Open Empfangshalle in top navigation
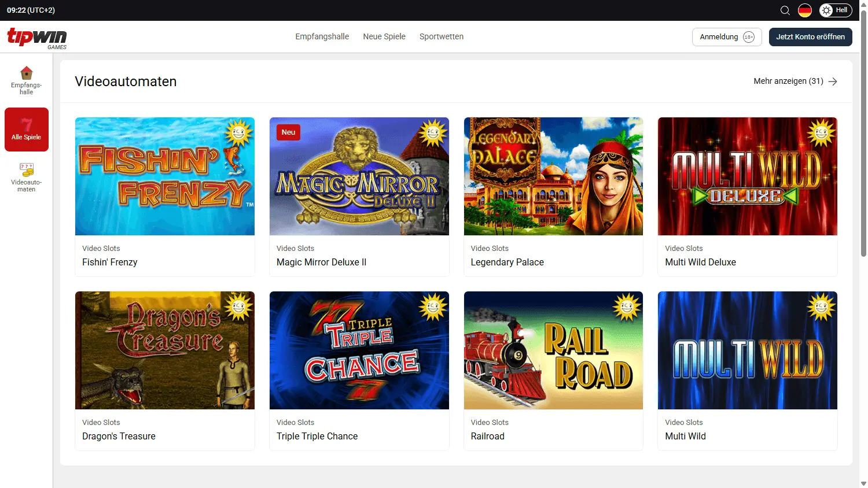 pos(322,36)
